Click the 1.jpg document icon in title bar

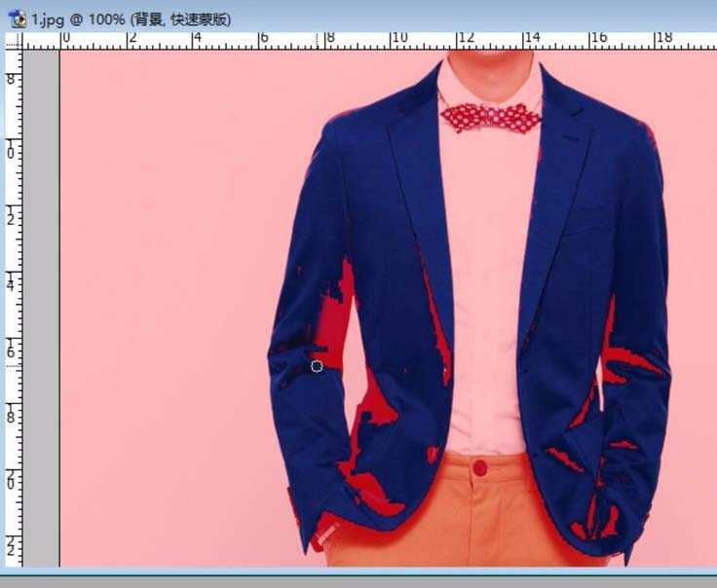[16, 18]
